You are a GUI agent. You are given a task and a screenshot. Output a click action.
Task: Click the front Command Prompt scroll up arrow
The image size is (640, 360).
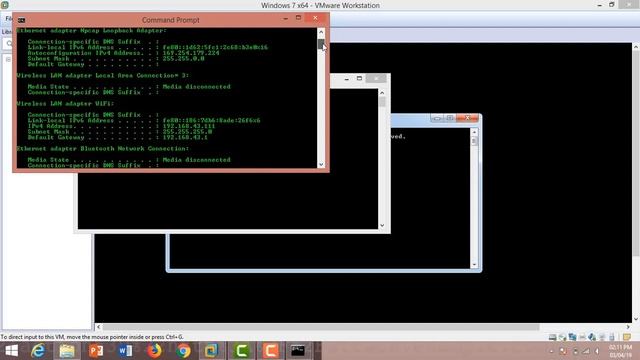[321, 31]
